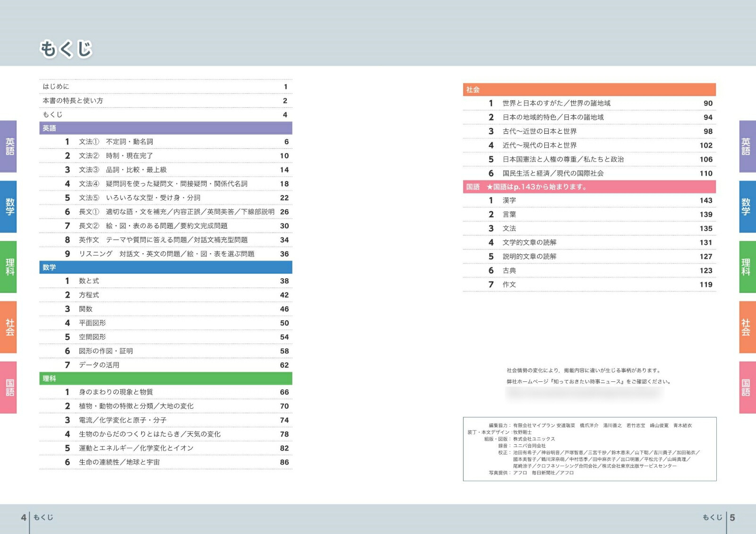
Task: Open 社会 entry 古代〜近世の日本と世界
Action: (x=589, y=131)
